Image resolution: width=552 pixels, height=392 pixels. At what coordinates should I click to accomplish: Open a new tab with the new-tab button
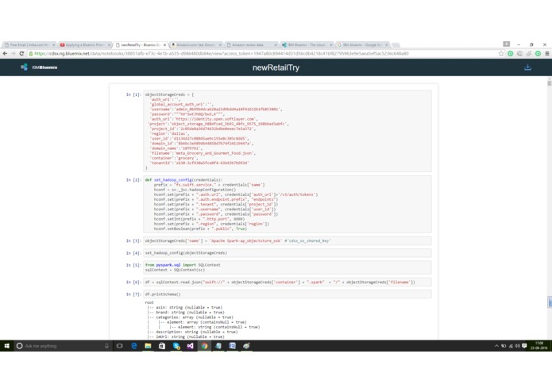tap(396, 45)
